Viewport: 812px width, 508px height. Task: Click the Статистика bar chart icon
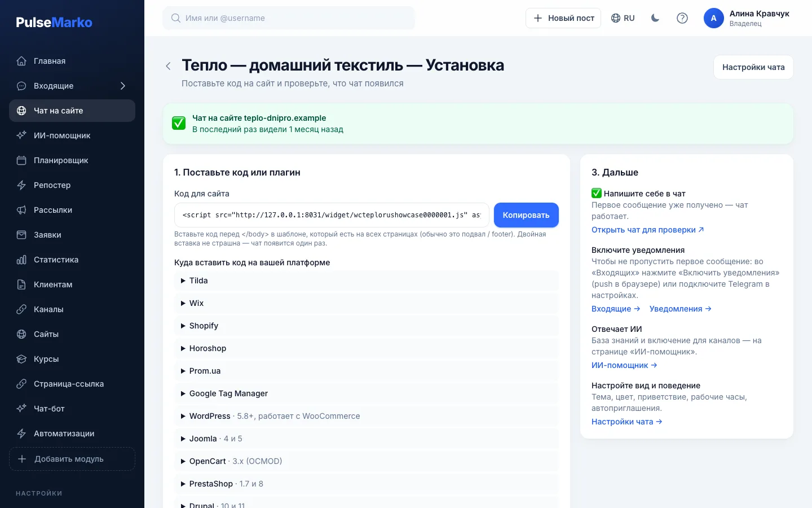point(21,260)
